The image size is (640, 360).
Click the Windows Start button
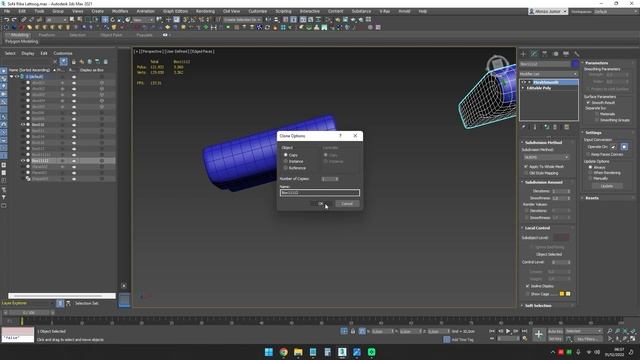(269, 352)
